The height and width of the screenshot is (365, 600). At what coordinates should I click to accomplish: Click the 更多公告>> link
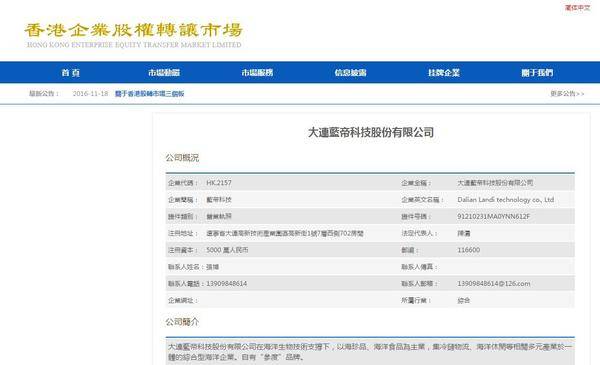coord(567,94)
